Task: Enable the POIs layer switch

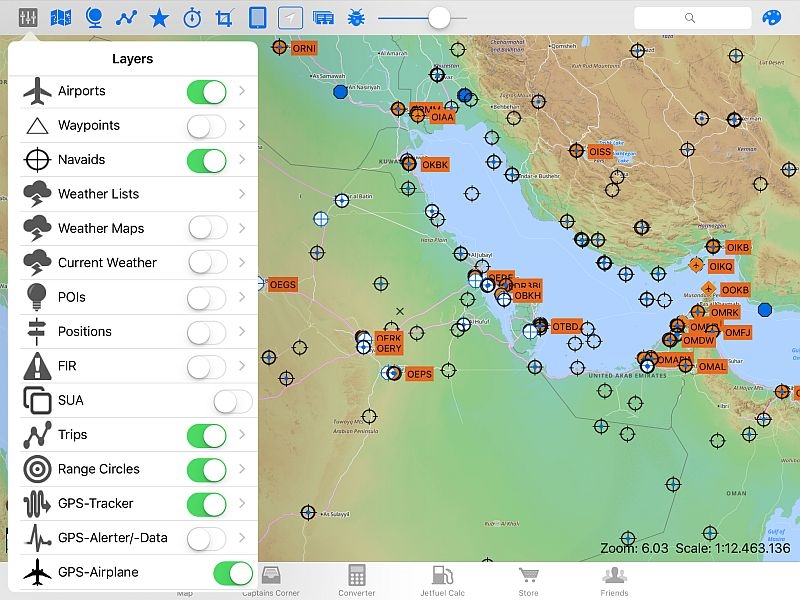Action: tap(207, 298)
